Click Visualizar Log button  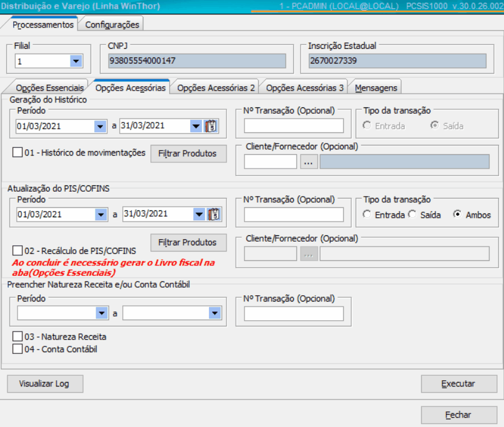(45, 383)
